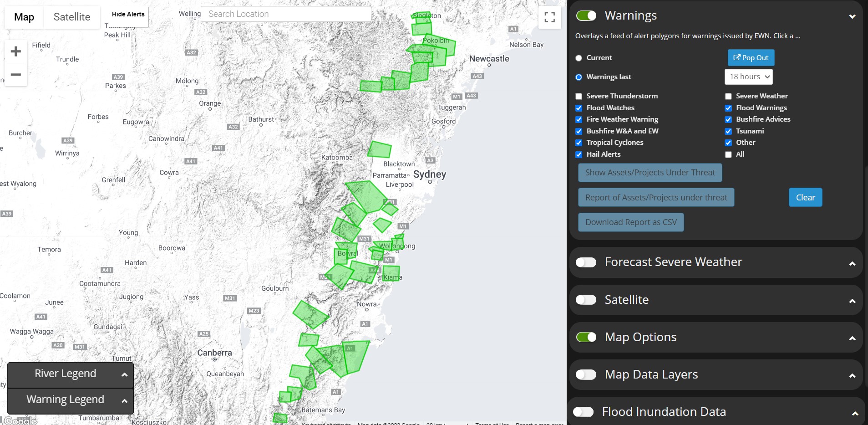Image resolution: width=868 pixels, height=425 pixels.
Task: Enable the Map Data Layers toggle
Action: pyautogui.click(x=586, y=374)
